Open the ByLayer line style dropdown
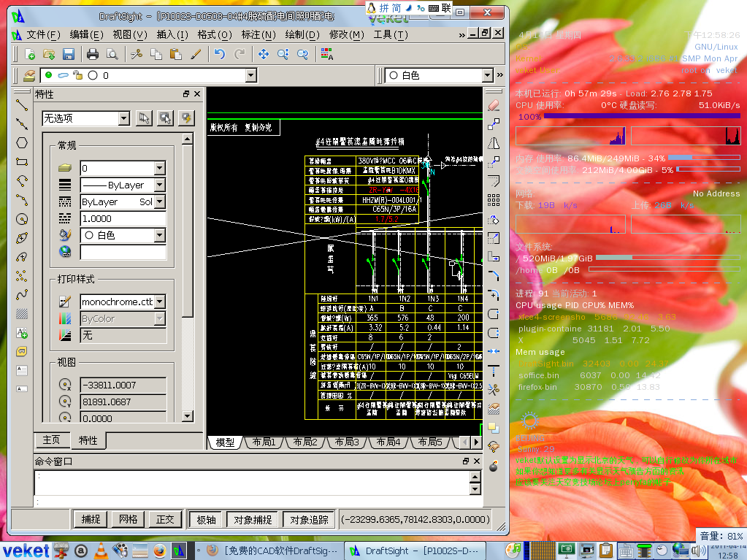 160,185
